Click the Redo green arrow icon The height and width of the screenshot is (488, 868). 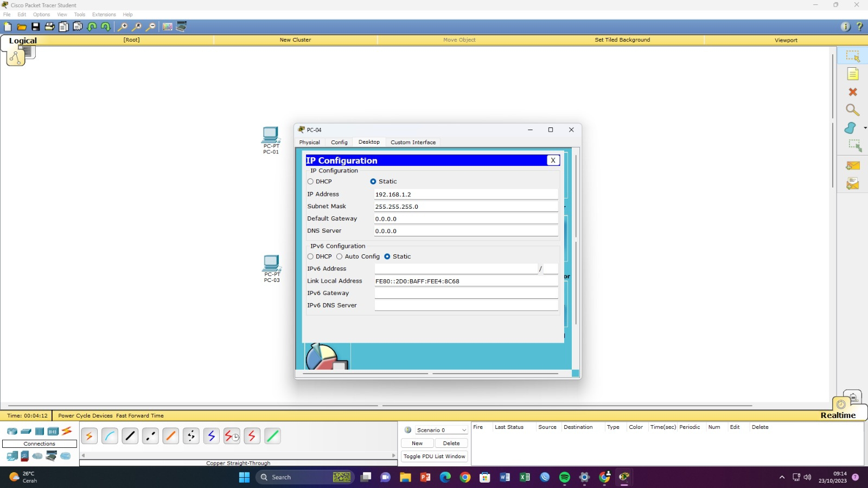106,27
